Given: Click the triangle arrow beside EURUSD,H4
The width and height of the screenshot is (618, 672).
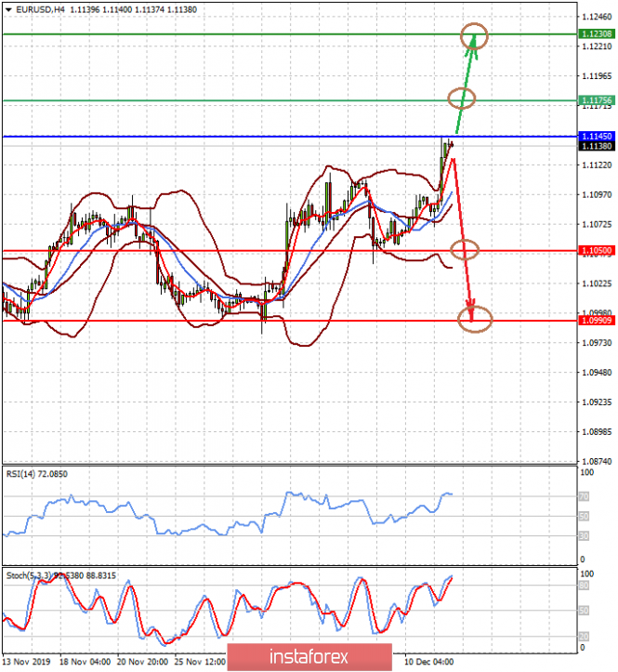Looking at the screenshot, I should coord(8,8).
